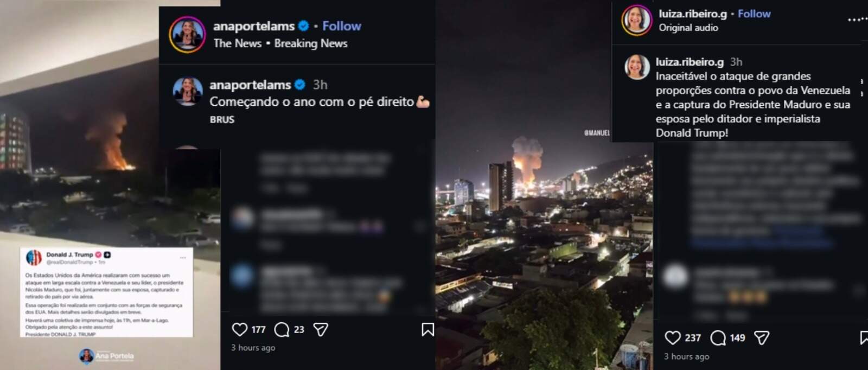The height and width of the screenshot is (370, 868).
Task: Share luiza.ribeiro.g's post via paper plane icon
Action: [x=762, y=338]
